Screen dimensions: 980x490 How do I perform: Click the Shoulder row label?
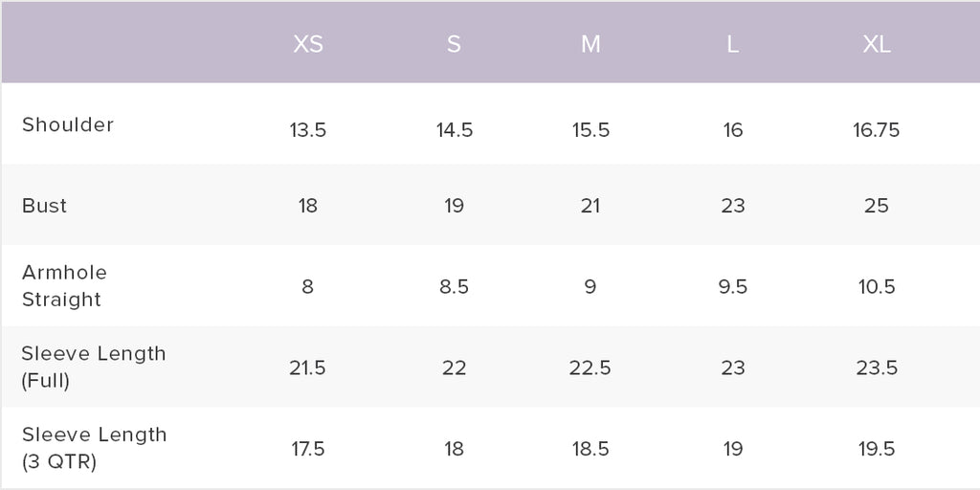[68, 124]
